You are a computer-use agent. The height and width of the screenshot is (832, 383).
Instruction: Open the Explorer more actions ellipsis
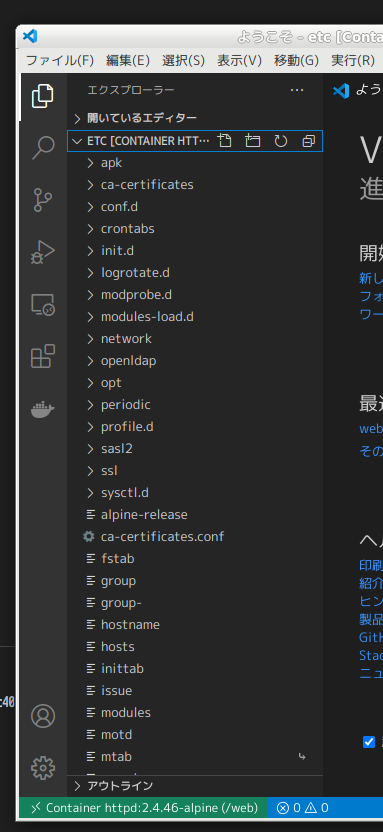click(297, 90)
